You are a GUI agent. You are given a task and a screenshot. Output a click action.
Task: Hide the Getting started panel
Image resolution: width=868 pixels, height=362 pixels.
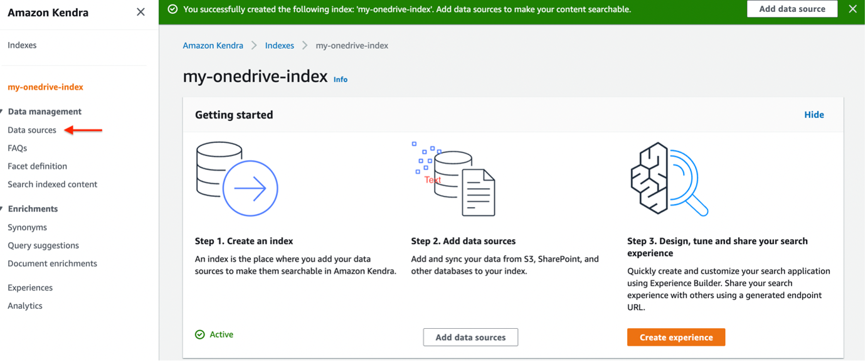(814, 115)
